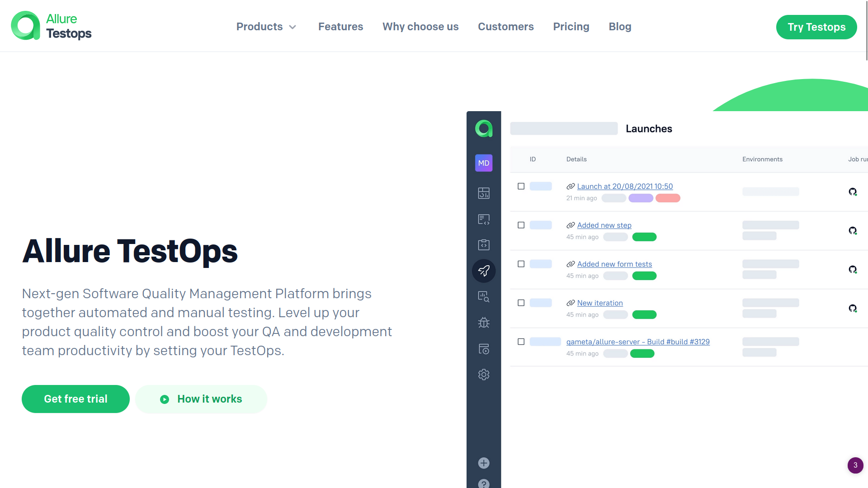
Task: Open the Features navigation menu item
Action: (340, 26)
